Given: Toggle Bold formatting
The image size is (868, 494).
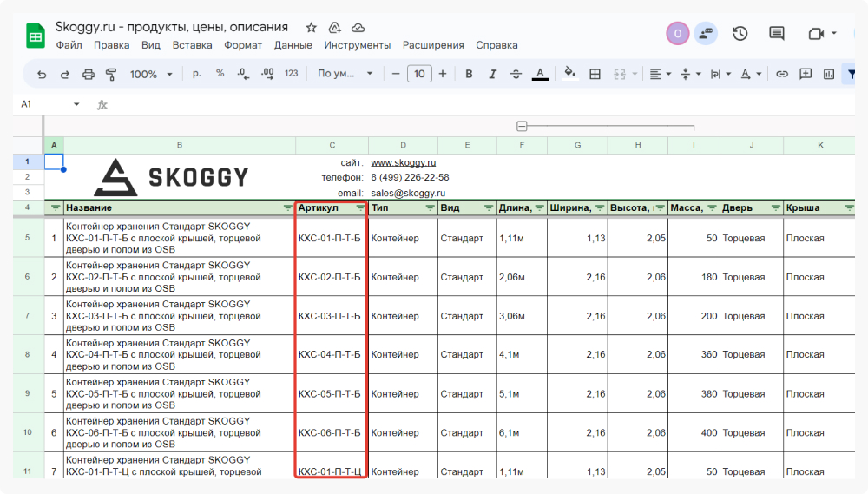Looking at the screenshot, I should pyautogui.click(x=470, y=75).
